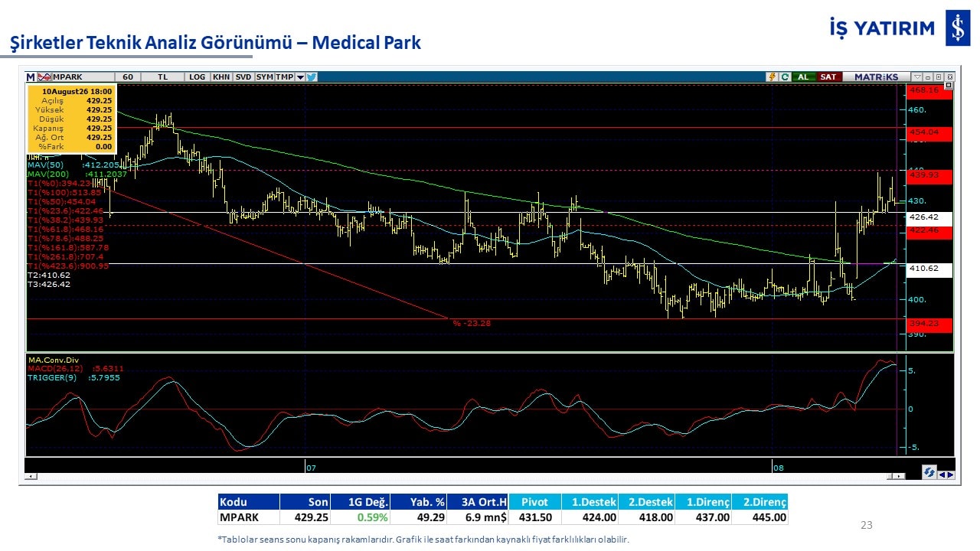The width and height of the screenshot is (980, 551).
Task: Click the MPARK cell in the table
Action: click(249, 517)
